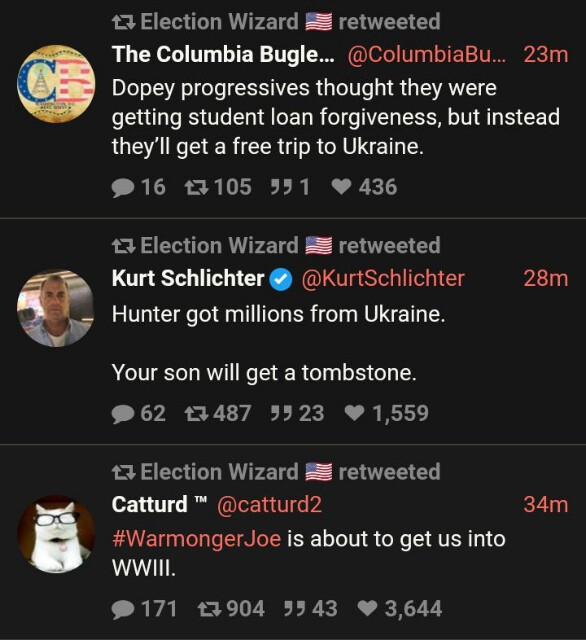Image resolution: width=586 pixels, height=640 pixels.
Task: Open the Kurt Schlichter profile photo
Action: pos(56,308)
